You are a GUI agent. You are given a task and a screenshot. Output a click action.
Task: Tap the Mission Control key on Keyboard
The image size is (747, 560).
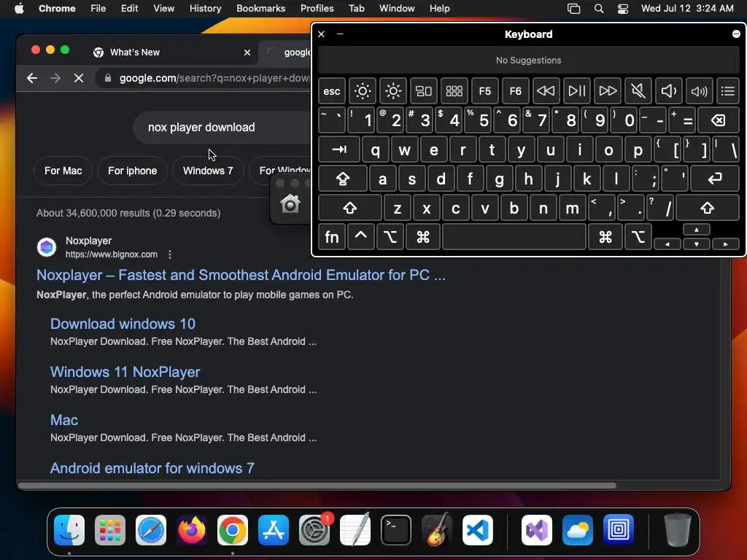(x=424, y=91)
